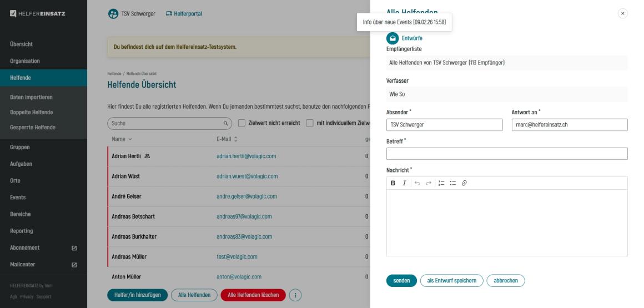Open the Agb footer link
Image resolution: width=644 pixels, height=308 pixels.
pyautogui.click(x=13, y=296)
